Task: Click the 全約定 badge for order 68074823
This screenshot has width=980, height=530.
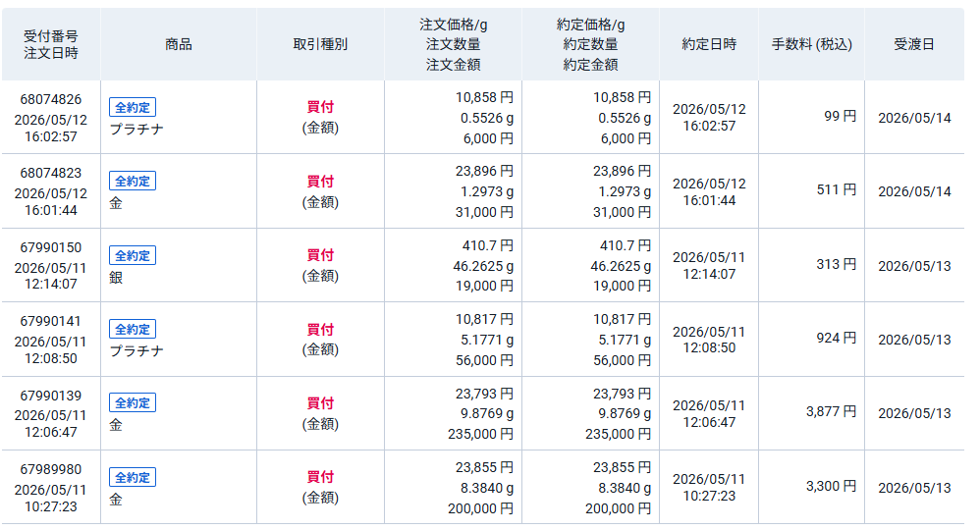Action: (x=133, y=182)
